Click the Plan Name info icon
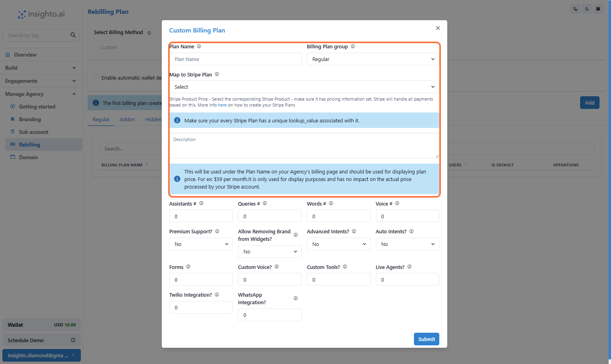 [199, 46]
